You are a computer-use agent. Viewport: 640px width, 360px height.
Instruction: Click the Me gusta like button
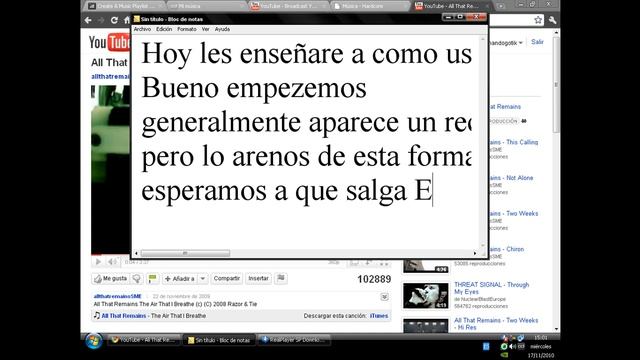click(x=111, y=279)
